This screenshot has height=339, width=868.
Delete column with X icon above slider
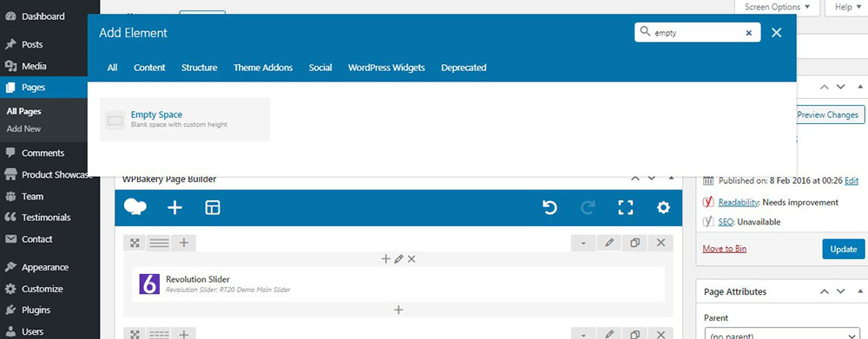(x=411, y=259)
